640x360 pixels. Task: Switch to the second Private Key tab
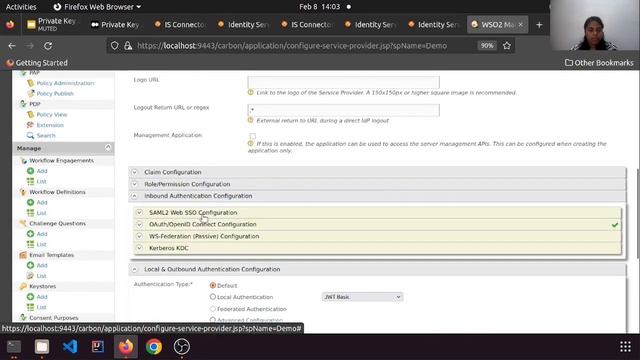[x=116, y=24]
